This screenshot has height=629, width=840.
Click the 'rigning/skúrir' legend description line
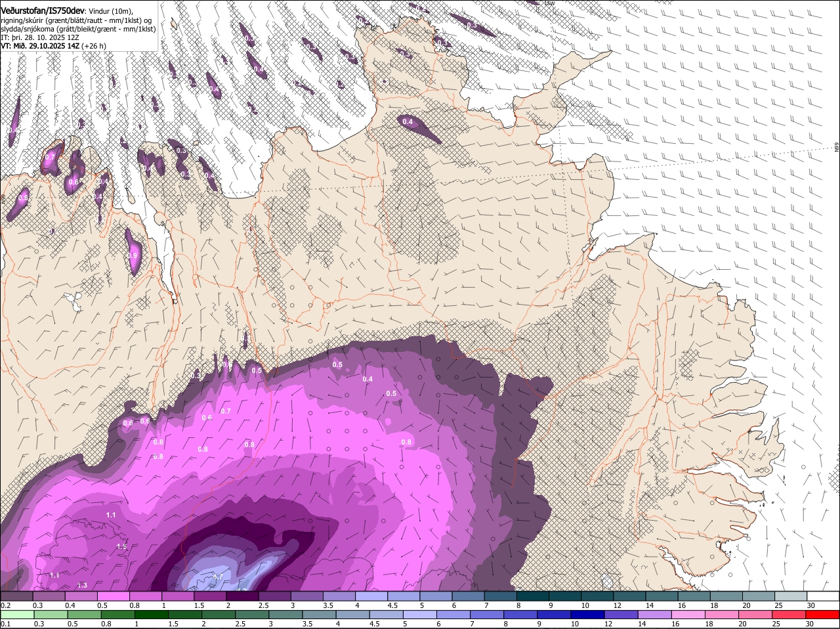coord(76,20)
